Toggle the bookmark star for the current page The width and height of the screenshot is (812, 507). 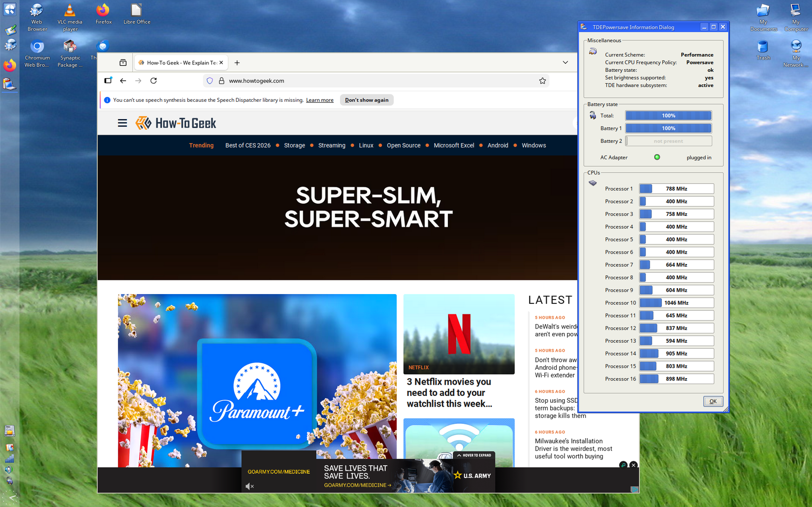[542, 81]
